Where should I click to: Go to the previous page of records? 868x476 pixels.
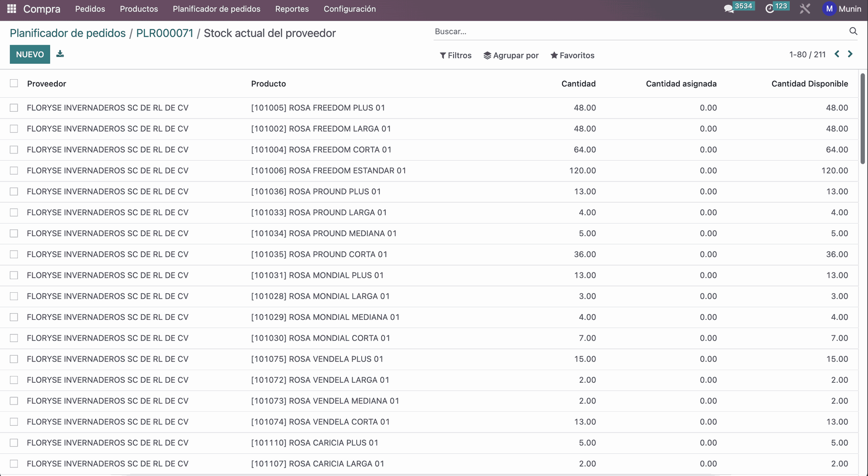click(x=837, y=54)
